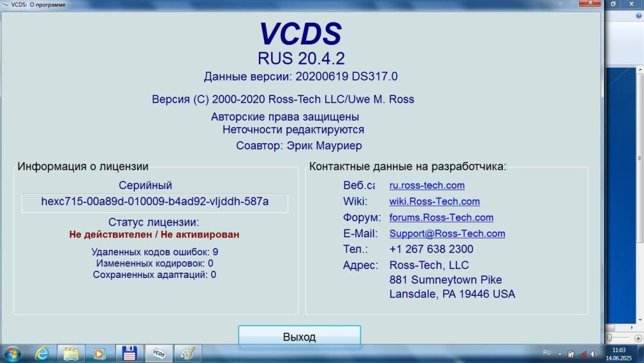The width and height of the screenshot is (644, 363).
Task: Open the wiki.Ross-Tech.com link
Action: 434,201
